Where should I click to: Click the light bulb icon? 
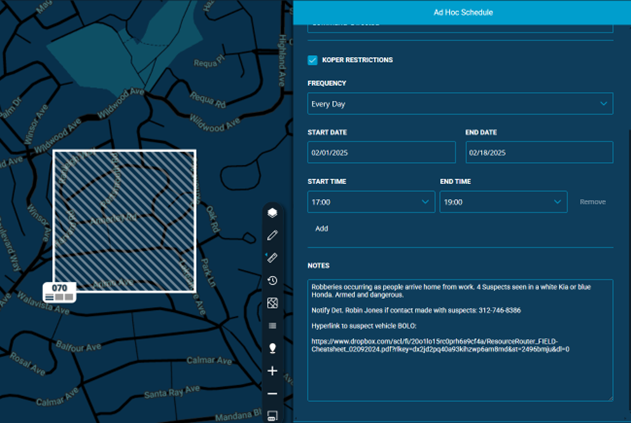pyautogui.click(x=272, y=348)
